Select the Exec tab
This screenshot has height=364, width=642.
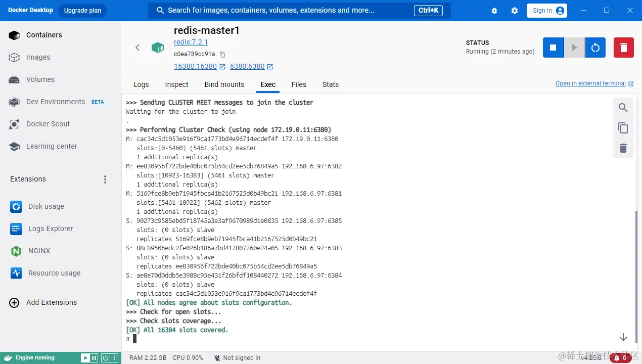(268, 84)
